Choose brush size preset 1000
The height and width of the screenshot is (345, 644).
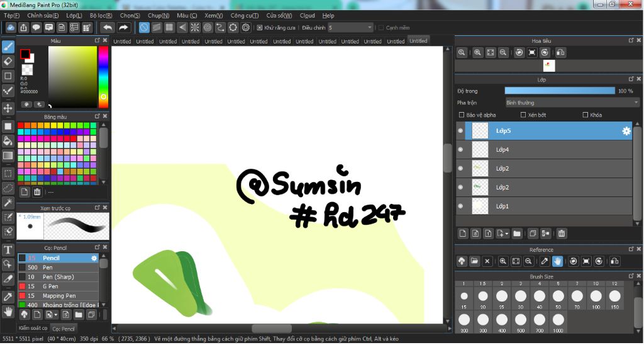point(558,322)
